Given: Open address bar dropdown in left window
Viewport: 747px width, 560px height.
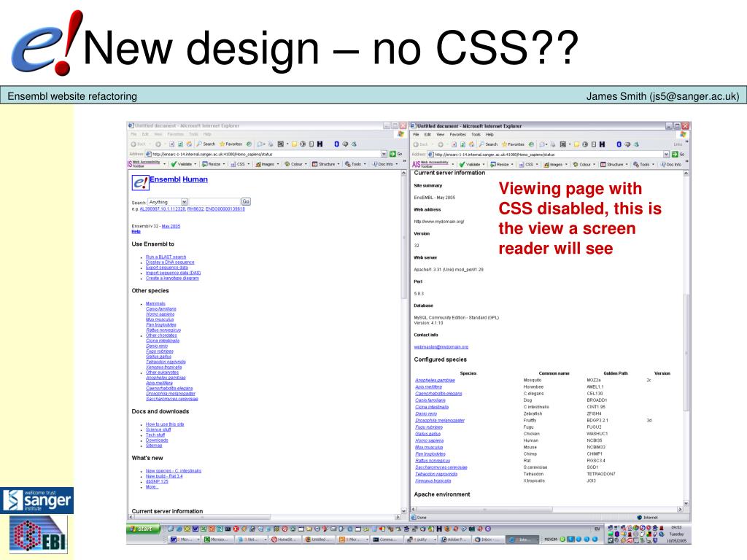Looking at the screenshot, I should 384,155.
